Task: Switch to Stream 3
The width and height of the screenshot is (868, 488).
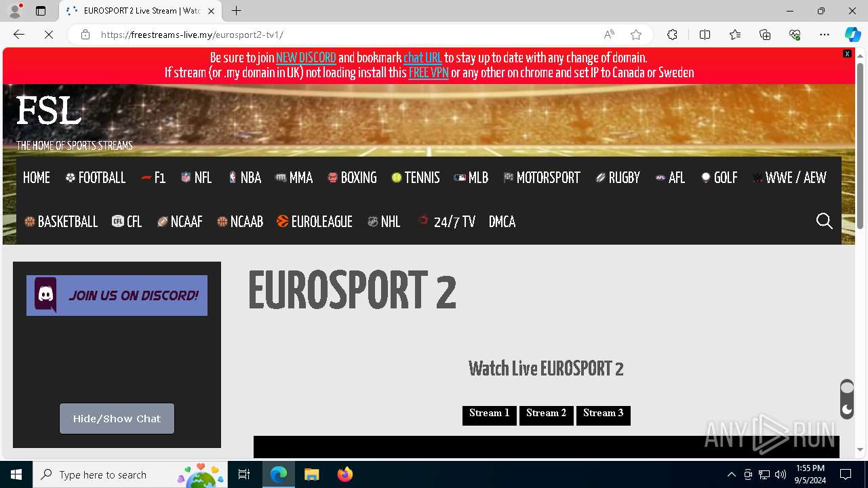Action: pyautogui.click(x=604, y=415)
